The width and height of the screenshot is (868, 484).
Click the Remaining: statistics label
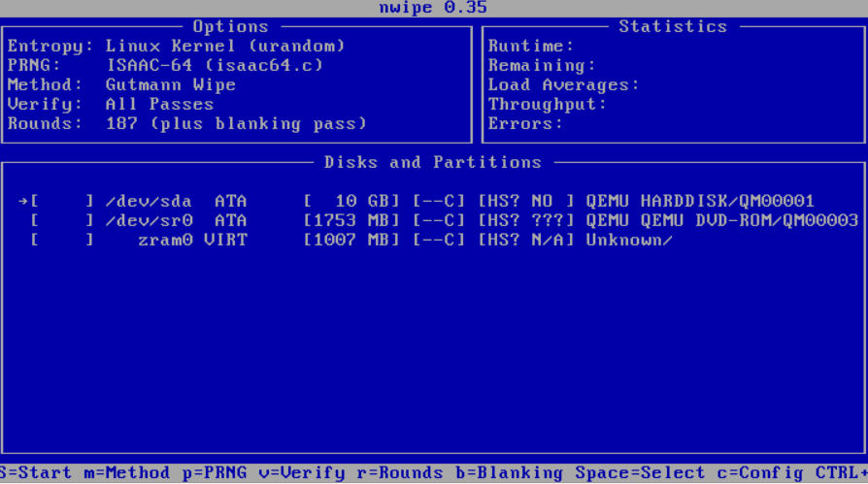point(542,65)
